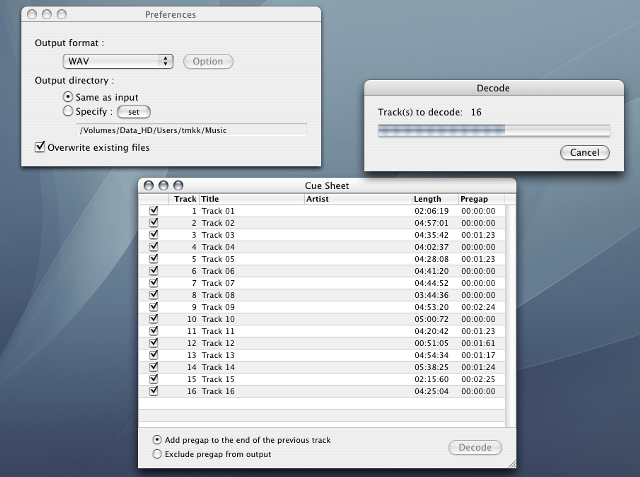Uncheck the checkbox for Track 11
This screenshot has height=477, width=640.
(153, 331)
